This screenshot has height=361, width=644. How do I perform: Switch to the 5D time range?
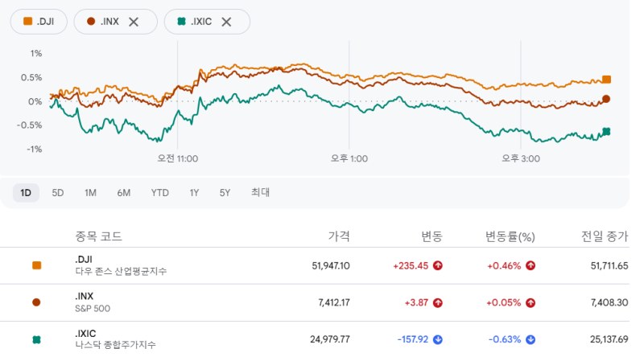[58, 193]
